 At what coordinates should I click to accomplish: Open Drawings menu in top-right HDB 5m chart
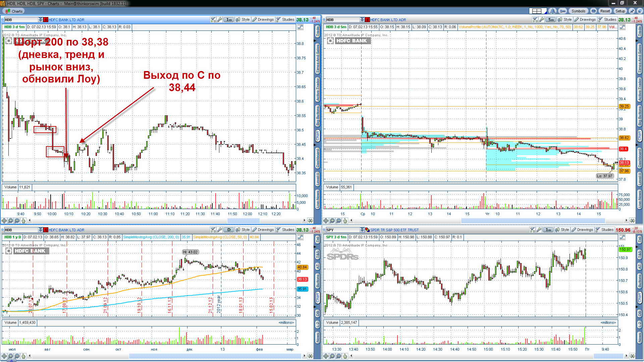coord(585,20)
